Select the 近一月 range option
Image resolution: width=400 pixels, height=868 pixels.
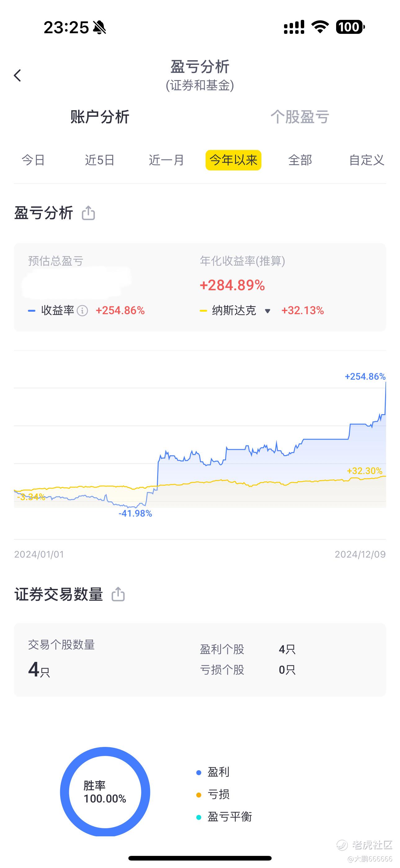166,160
